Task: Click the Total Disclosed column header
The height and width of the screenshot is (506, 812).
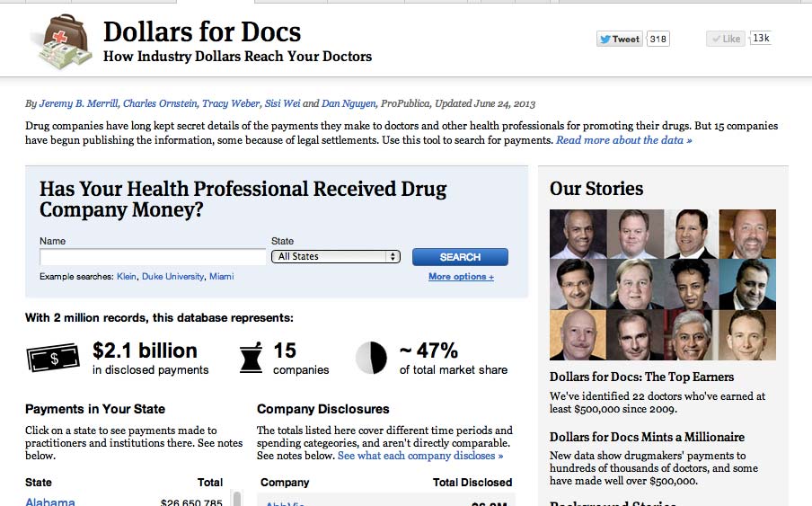Action: click(472, 483)
